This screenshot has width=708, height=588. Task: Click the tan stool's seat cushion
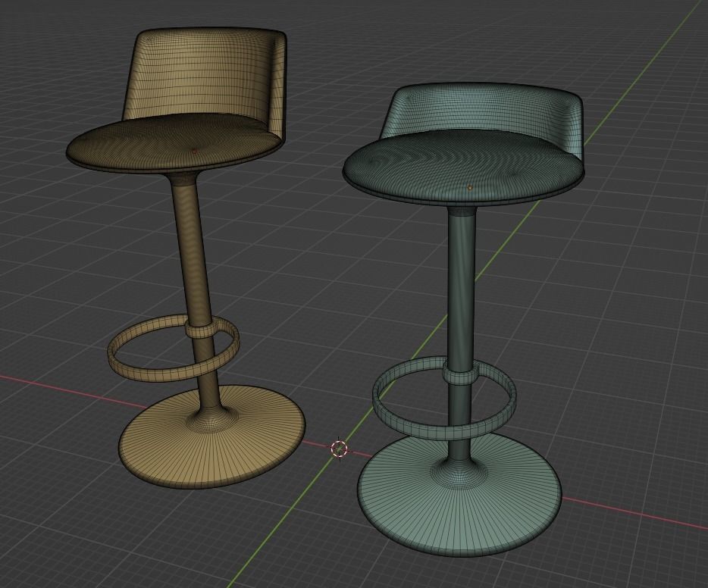[x=174, y=142]
